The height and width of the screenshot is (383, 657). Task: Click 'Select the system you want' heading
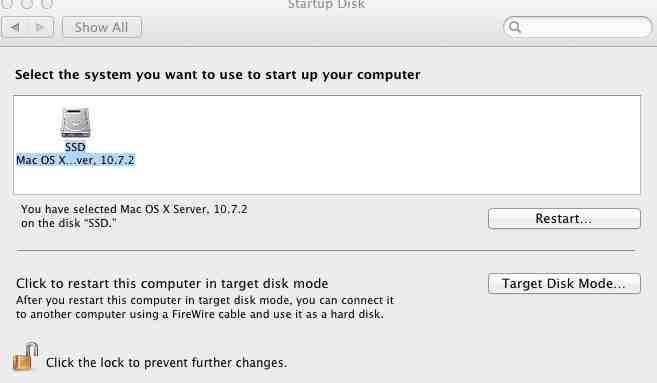(217, 75)
